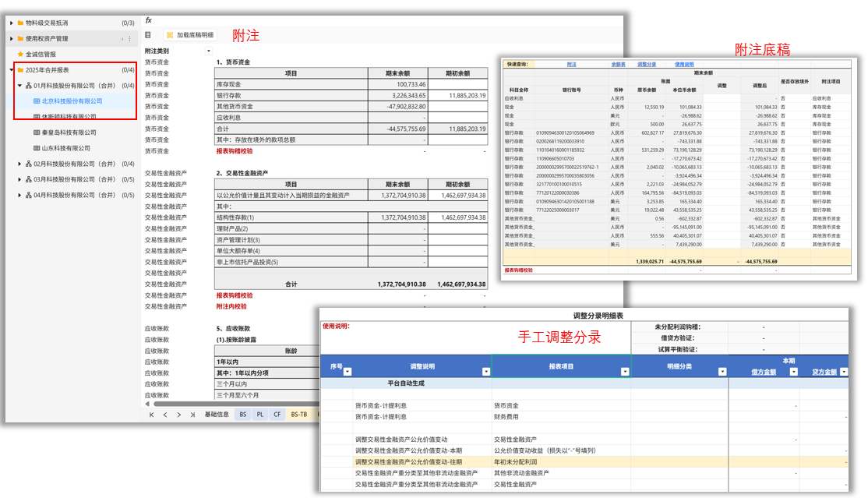The width and height of the screenshot is (868, 498).
Task: Click the 附注 quick-query link
Action: [572, 65]
